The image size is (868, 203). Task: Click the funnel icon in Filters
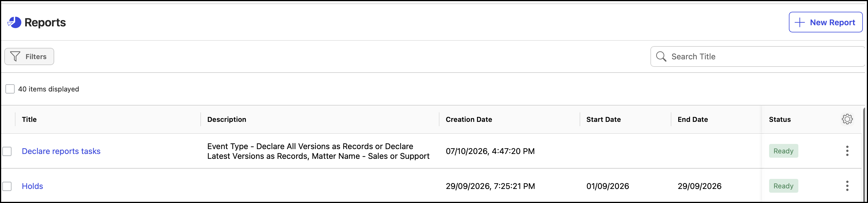click(x=15, y=57)
